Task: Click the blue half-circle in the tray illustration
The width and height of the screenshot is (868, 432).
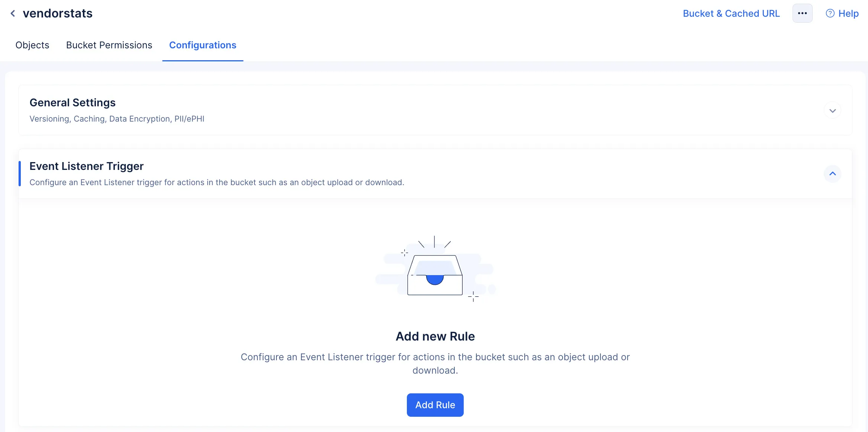Action: pos(435,280)
